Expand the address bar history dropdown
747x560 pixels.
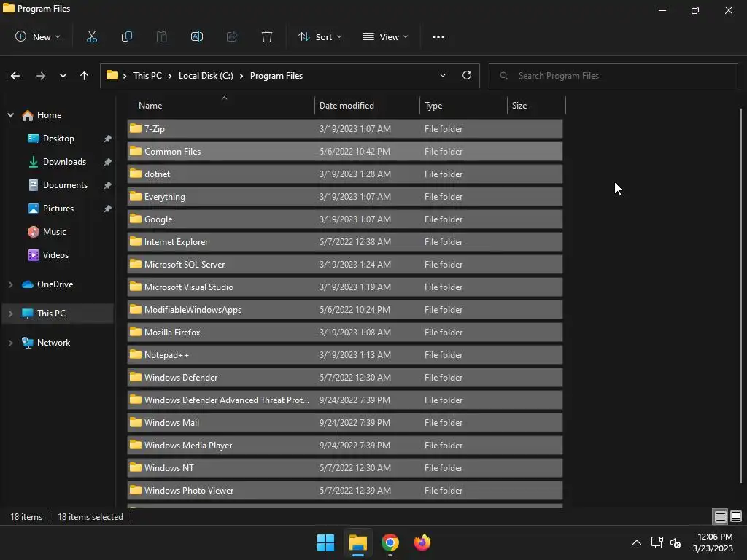coord(443,75)
